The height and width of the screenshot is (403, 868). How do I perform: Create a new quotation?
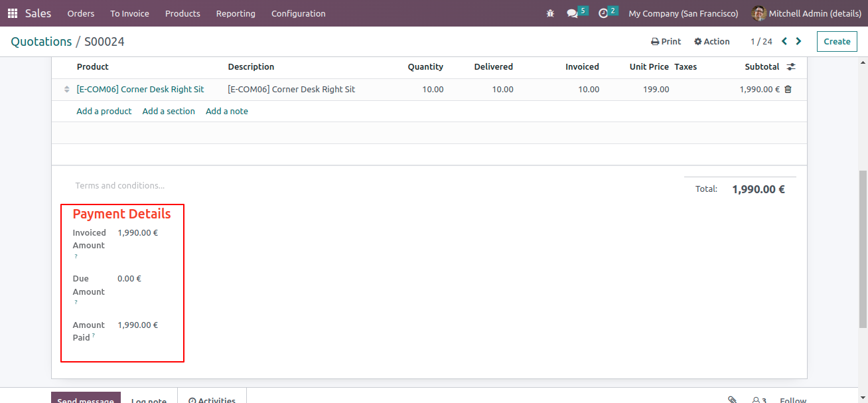coord(837,41)
